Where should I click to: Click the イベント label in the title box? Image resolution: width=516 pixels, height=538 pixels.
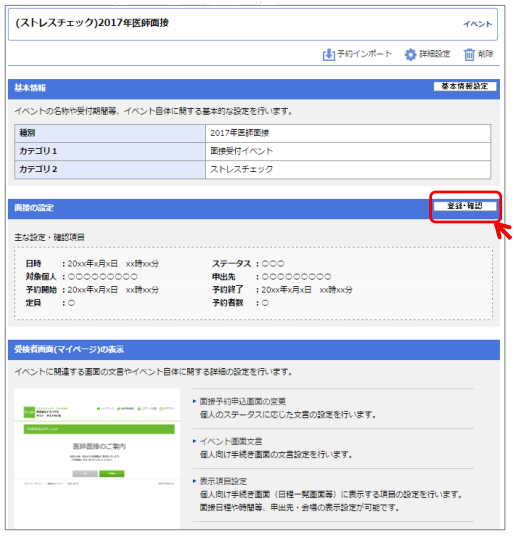[x=477, y=24]
